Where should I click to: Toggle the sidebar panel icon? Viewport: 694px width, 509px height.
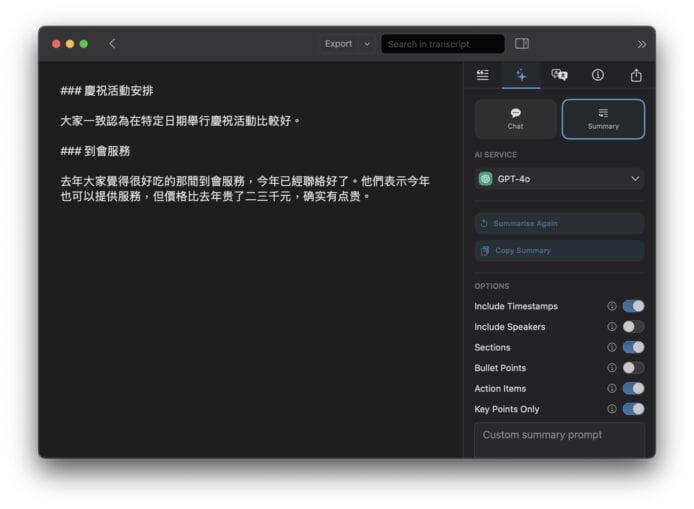coord(521,44)
